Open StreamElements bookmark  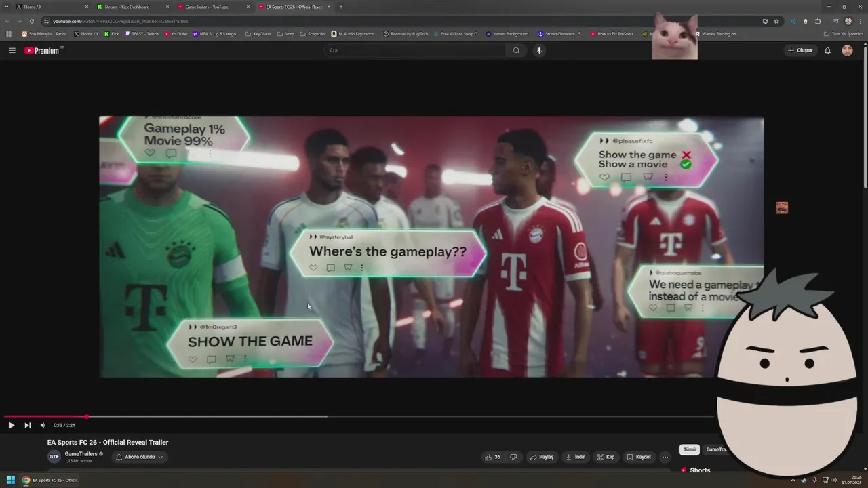pyautogui.click(x=560, y=33)
